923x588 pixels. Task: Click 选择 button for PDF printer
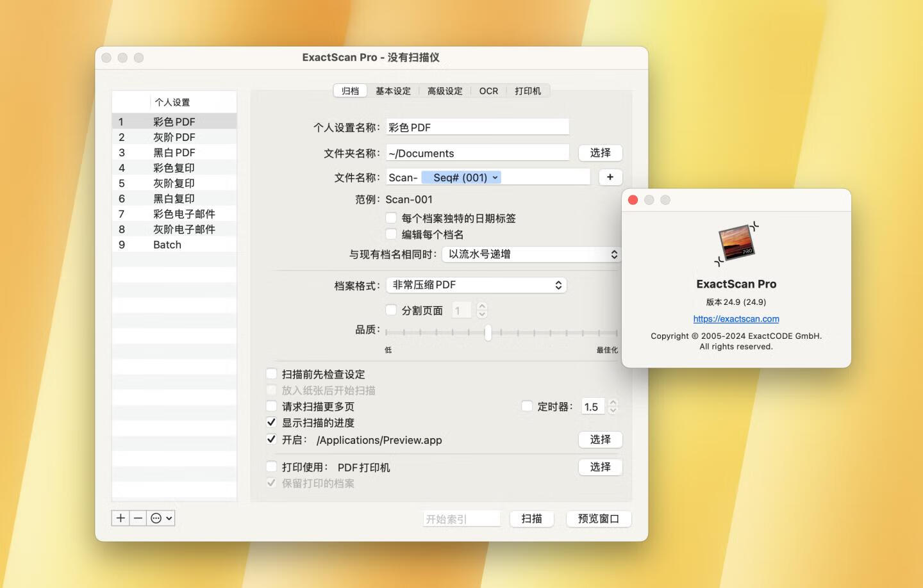click(x=601, y=467)
